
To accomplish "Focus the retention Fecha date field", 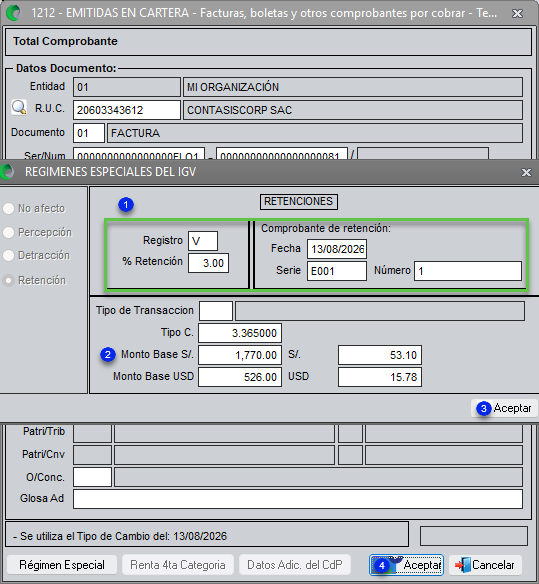I will (x=337, y=249).
